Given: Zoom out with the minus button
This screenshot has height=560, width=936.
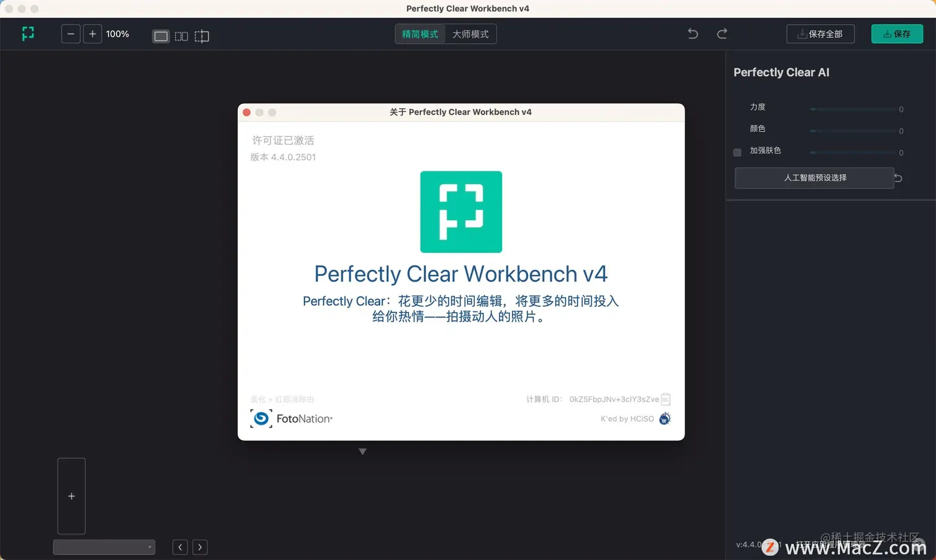Looking at the screenshot, I should tap(71, 34).
